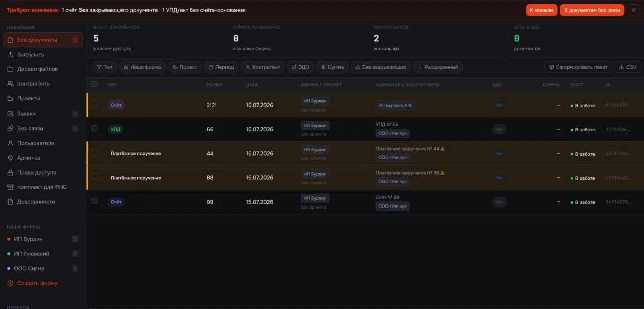Image resolution: width=644 pixels, height=309 pixels.
Task: Expand the Расширенный filter options
Action: click(438, 67)
